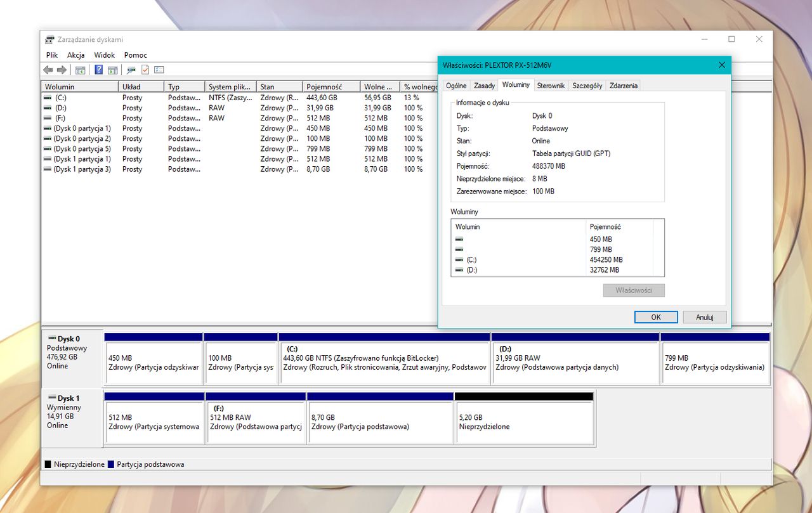Switch to the Sterownik tab
812x513 pixels.
tap(551, 86)
